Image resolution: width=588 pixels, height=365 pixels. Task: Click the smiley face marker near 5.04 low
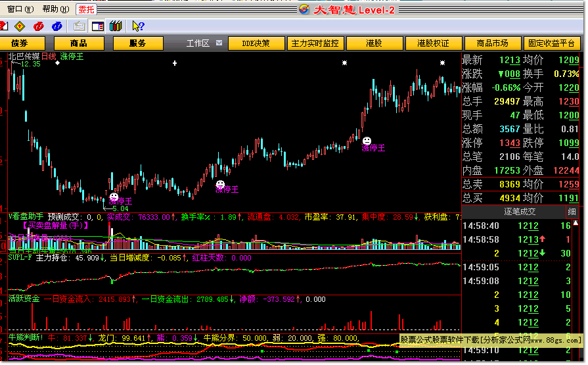[x=114, y=197]
